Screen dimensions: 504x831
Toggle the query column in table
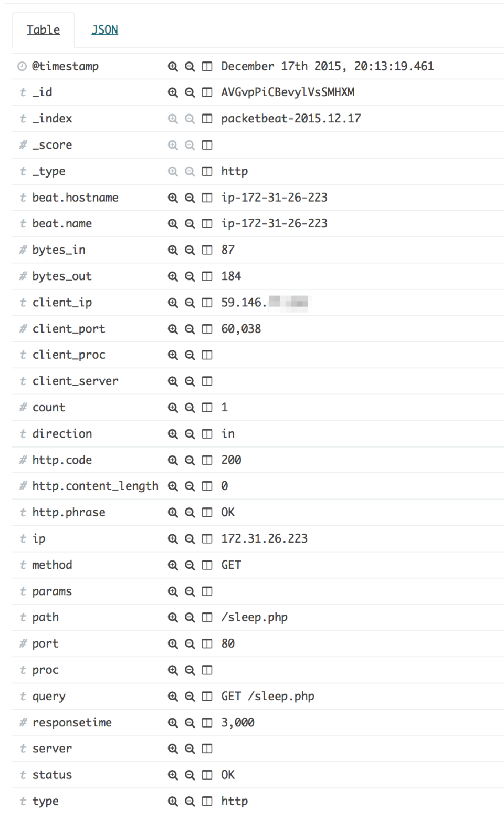(207, 697)
